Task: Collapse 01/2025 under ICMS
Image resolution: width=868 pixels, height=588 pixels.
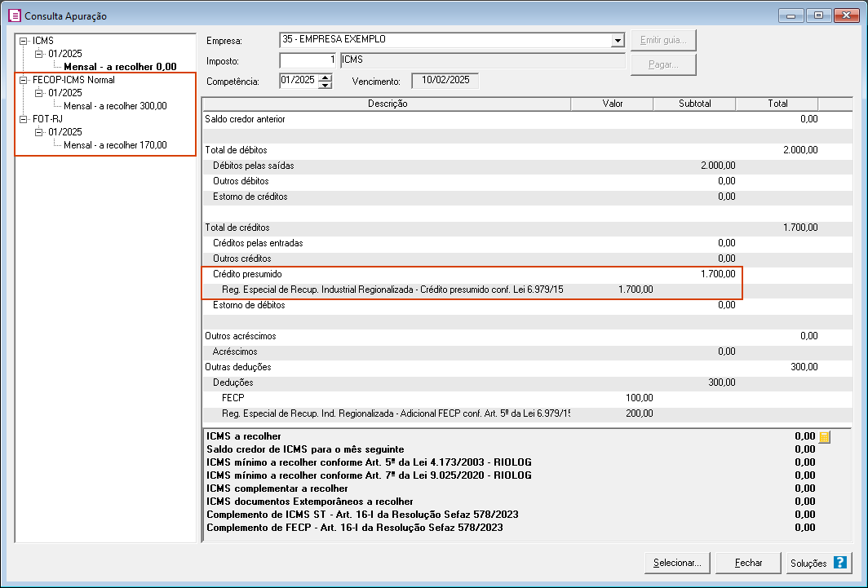Action: pos(39,54)
